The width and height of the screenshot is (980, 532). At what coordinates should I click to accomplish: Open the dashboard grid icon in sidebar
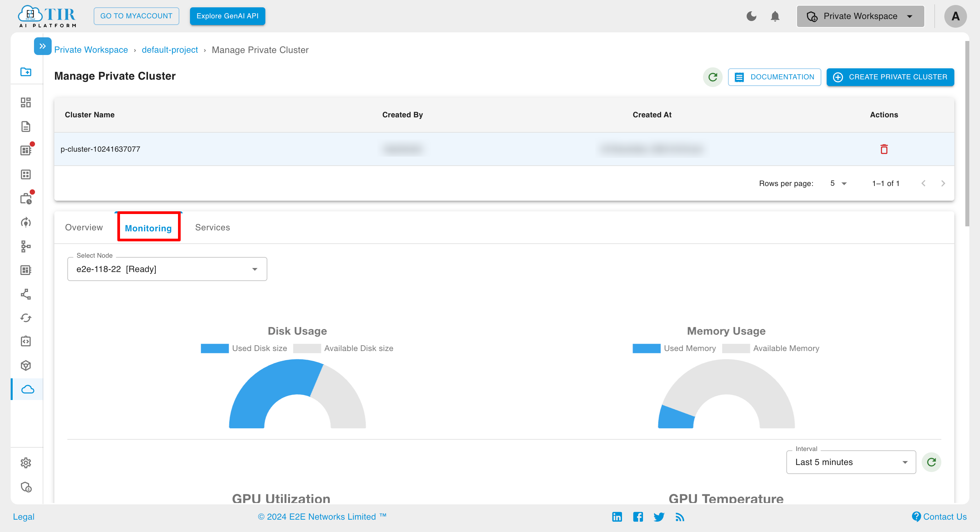[26, 102]
